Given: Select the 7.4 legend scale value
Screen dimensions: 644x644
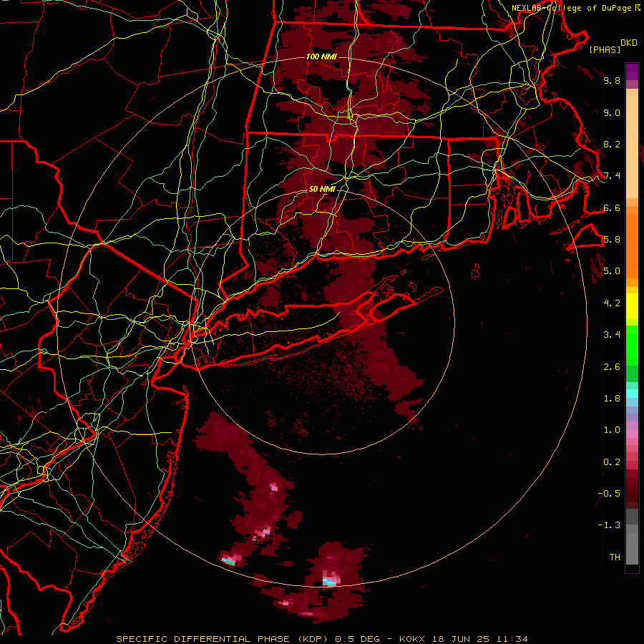Looking at the screenshot, I should click(612, 176).
